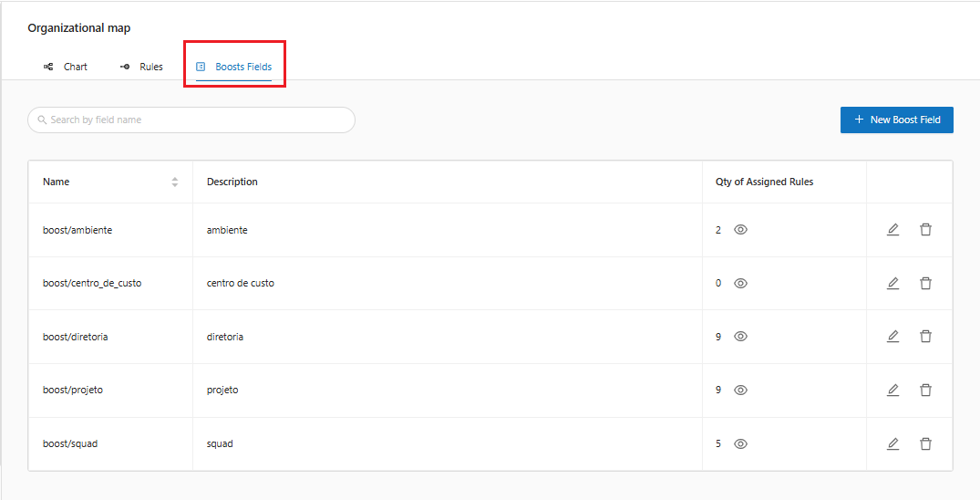Edit the boost/ambiente field with pencil icon
980x500 pixels.
coord(892,230)
